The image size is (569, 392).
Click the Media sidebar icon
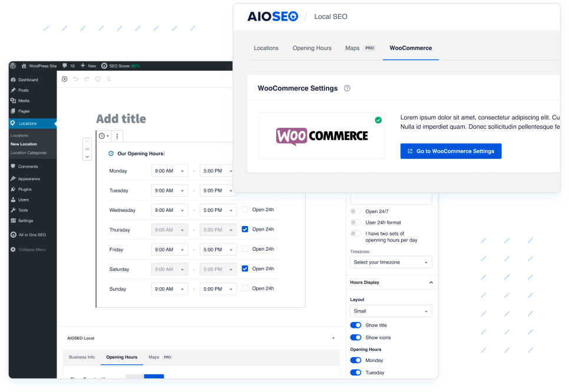click(x=14, y=101)
